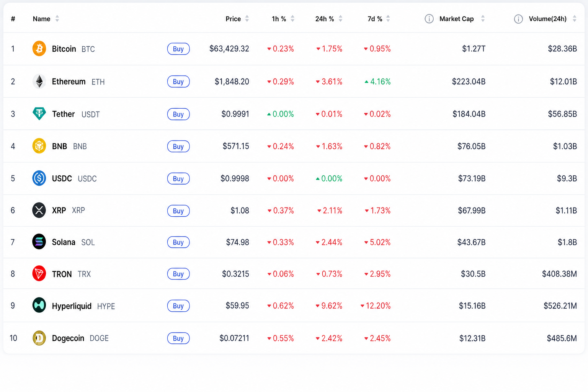Click Buy button for Bitcoin
Image resolution: width=588 pixels, height=392 pixels.
[x=178, y=49]
